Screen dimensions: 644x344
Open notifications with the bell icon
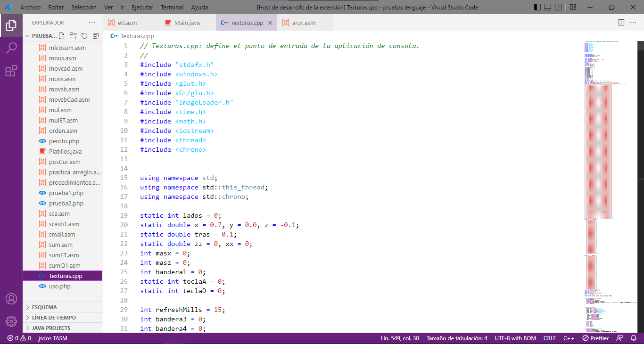click(x=634, y=338)
